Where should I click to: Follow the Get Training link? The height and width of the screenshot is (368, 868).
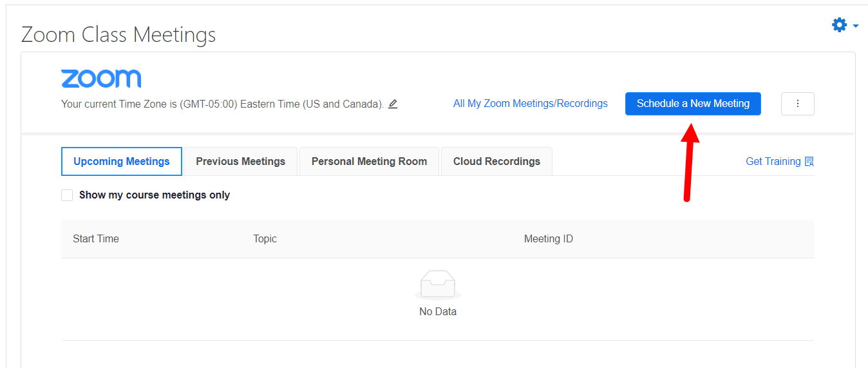773,162
